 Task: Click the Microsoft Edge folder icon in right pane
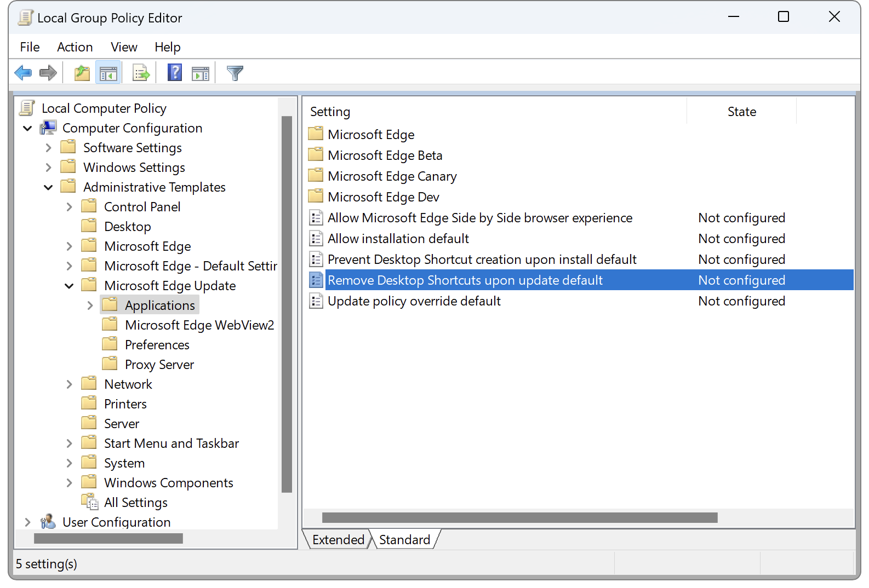316,134
